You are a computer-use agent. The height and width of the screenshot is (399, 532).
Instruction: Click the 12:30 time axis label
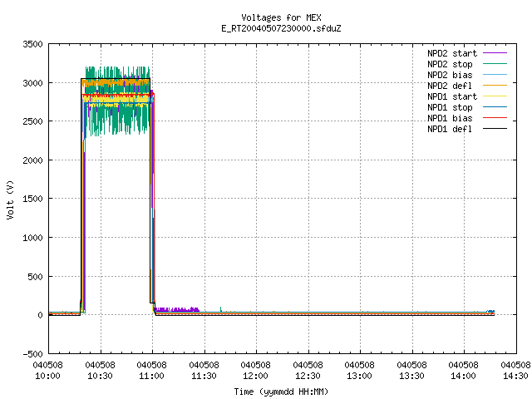[308, 376]
